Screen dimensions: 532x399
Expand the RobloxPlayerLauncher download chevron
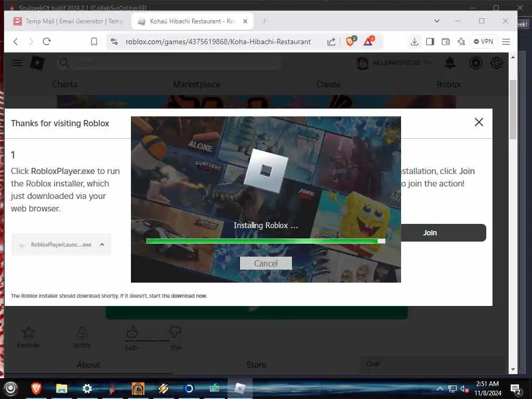click(102, 245)
